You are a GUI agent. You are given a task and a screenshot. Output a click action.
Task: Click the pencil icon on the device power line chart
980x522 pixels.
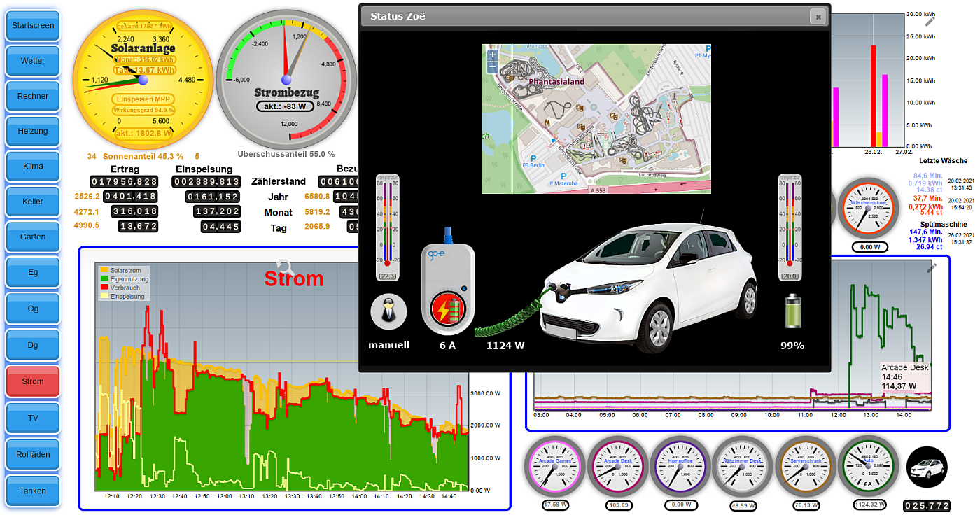[931, 267]
